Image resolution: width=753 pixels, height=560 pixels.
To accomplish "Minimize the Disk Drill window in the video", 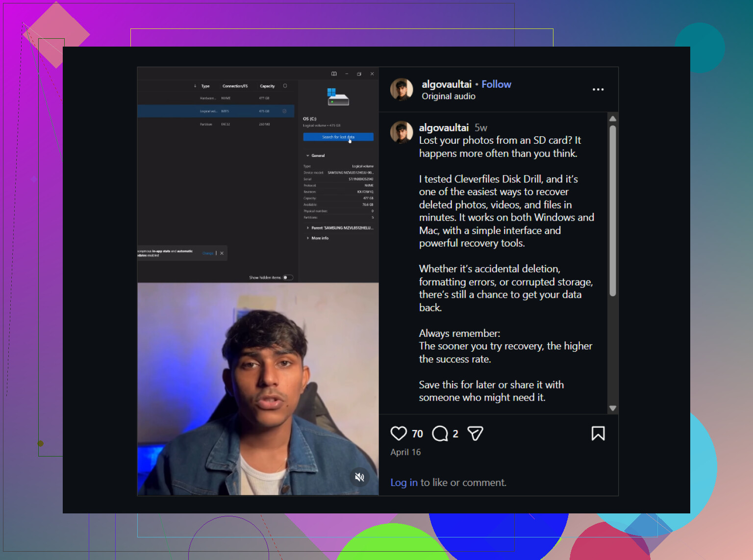I will (347, 74).
